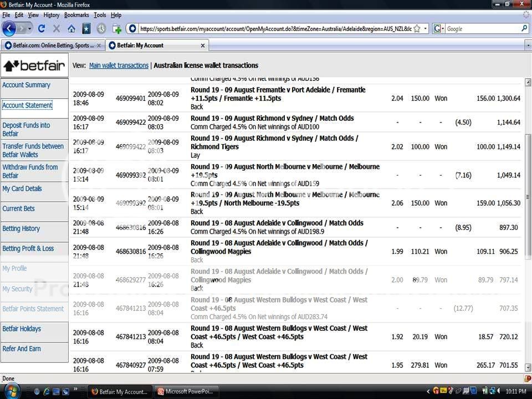The height and width of the screenshot is (399, 532).
Task: Open the File menu
Action: pyautogui.click(x=6, y=15)
